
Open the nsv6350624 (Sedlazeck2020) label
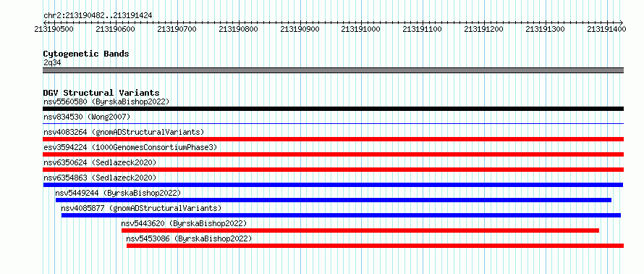coord(100,162)
